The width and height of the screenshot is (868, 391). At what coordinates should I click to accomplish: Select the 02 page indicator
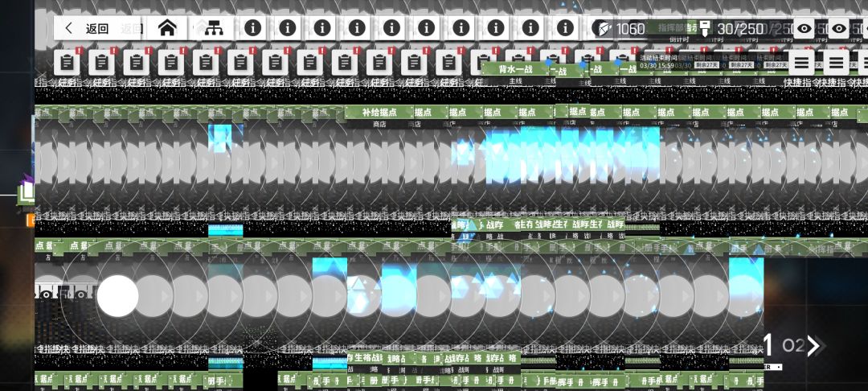[792, 346]
